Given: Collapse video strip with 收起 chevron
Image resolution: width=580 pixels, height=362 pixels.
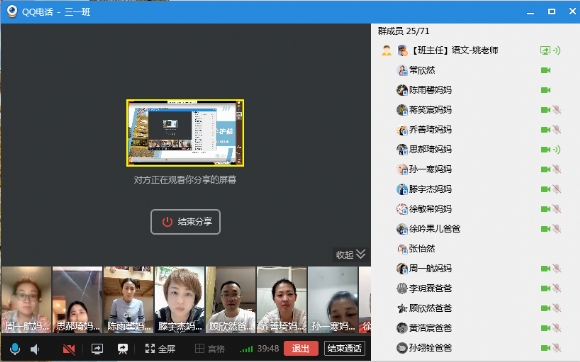Looking at the screenshot, I should (351, 254).
